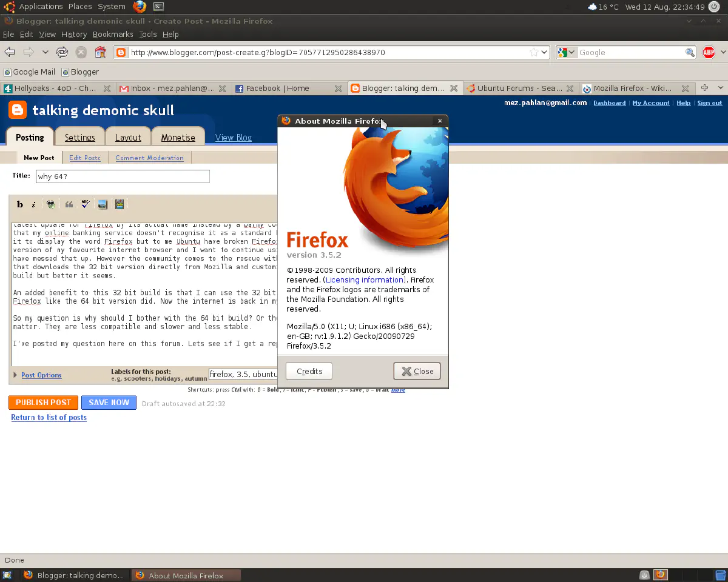Image resolution: width=728 pixels, height=582 pixels.
Task: Choose search engine from Google dropdown
Action: click(567, 52)
